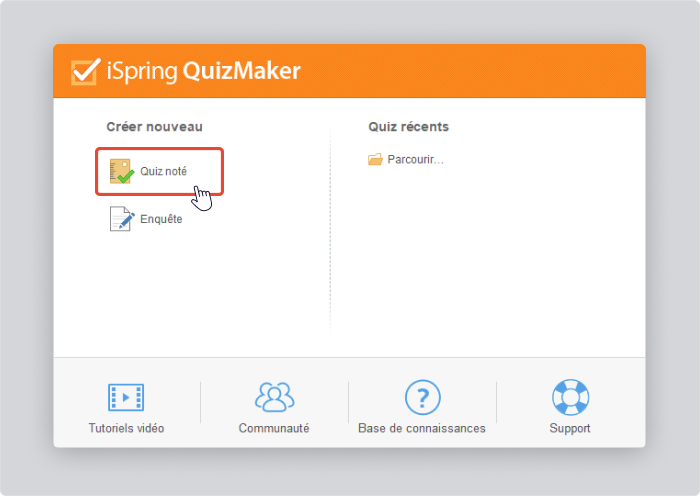
Task: Select the Quiz noté text label
Action: click(x=163, y=171)
